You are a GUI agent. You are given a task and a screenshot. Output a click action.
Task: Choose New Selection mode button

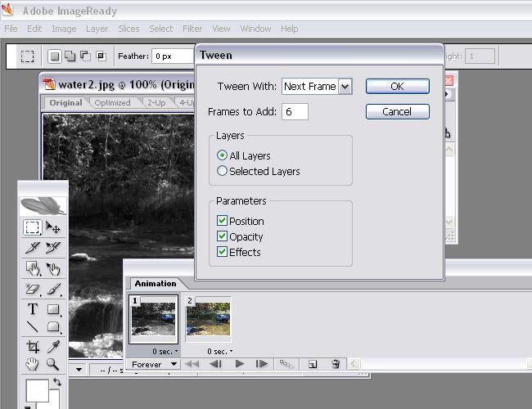click(55, 56)
